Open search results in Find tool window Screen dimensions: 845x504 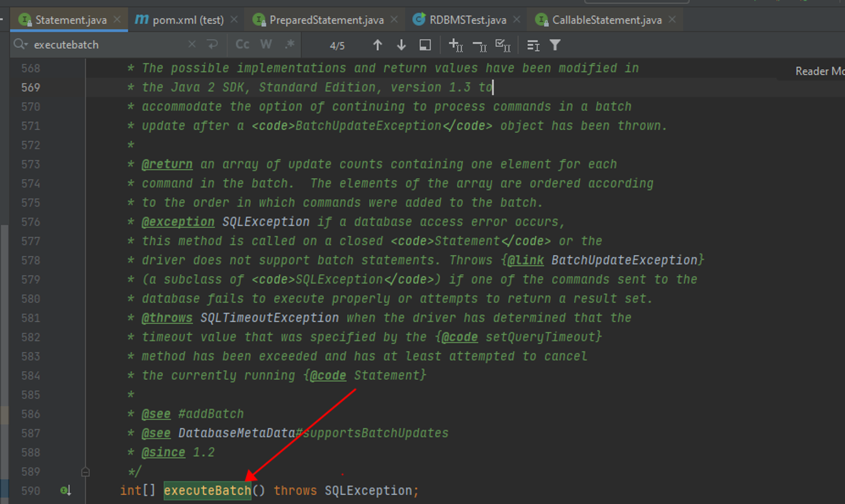click(x=425, y=45)
